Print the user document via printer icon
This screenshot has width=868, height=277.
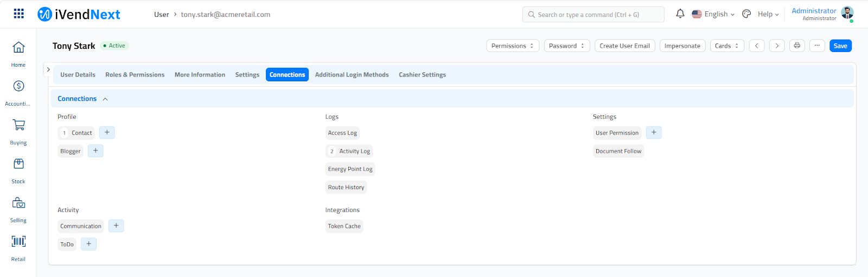click(797, 46)
